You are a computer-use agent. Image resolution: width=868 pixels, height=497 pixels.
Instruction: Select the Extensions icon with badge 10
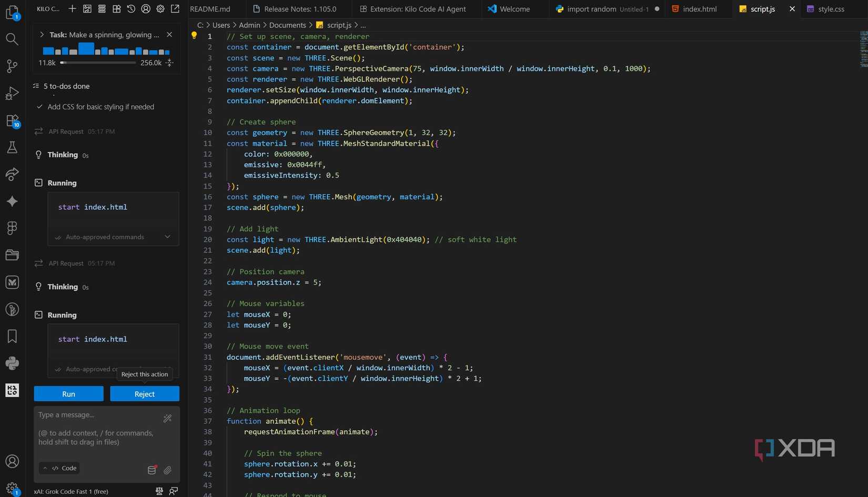pyautogui.click(x=12, y=120)
